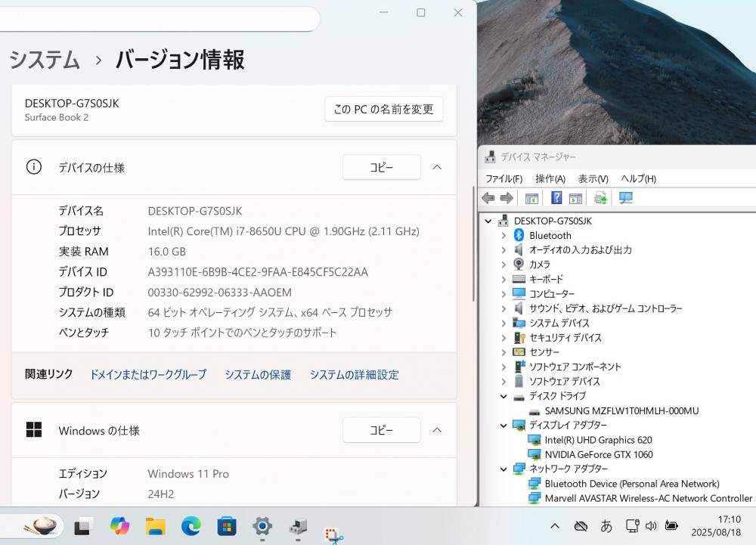
Task: Expand the オーディオの入力および出力 node
Action: (503, 249)
